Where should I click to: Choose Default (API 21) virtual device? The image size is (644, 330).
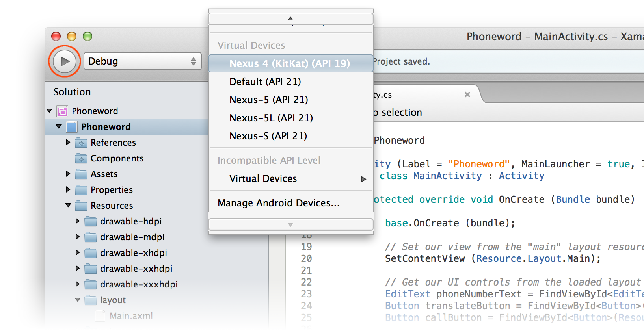coord(265,82)
